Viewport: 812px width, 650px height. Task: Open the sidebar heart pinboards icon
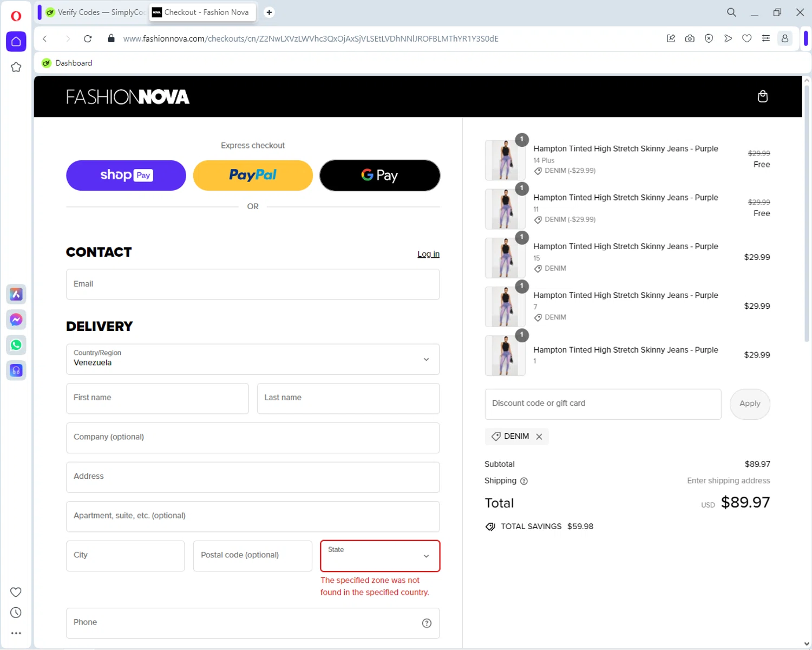tap(16, 592)
